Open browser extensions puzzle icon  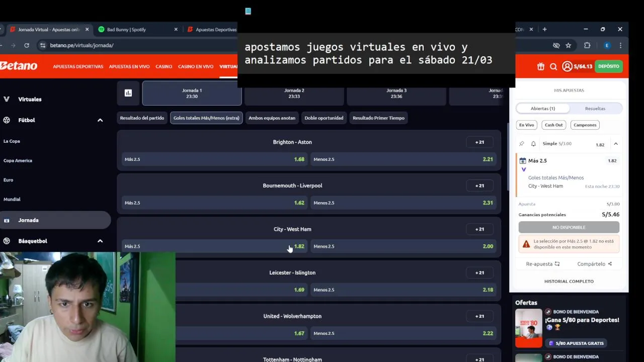(587, 45)
